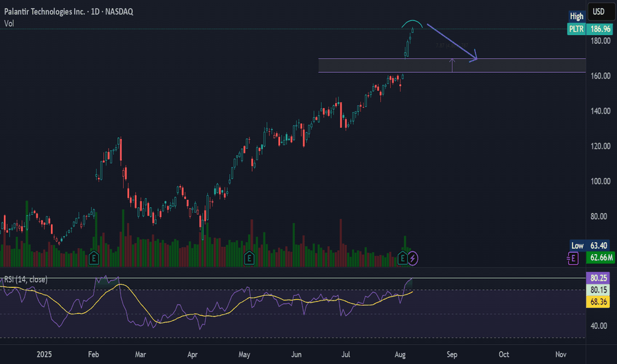Click the Oct label on time axis
This screenshot has height=364, width=617.
click(x=504, y=355)
